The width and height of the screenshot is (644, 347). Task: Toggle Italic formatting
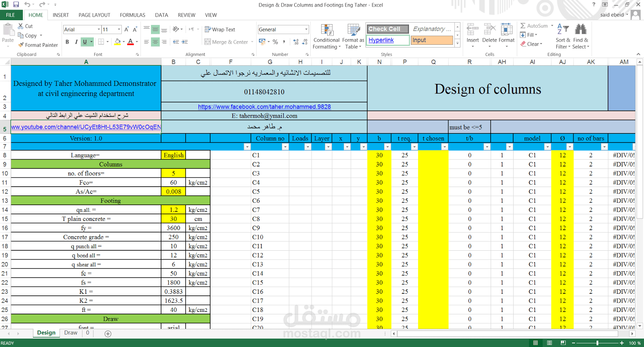pos(76,42)
